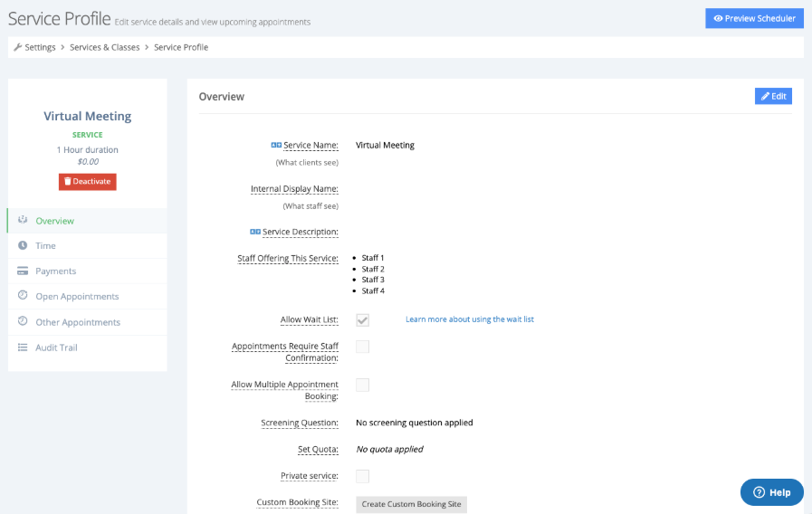Click the clock icon beside Time
The image size is (812, 514).
tap(23, 245)
